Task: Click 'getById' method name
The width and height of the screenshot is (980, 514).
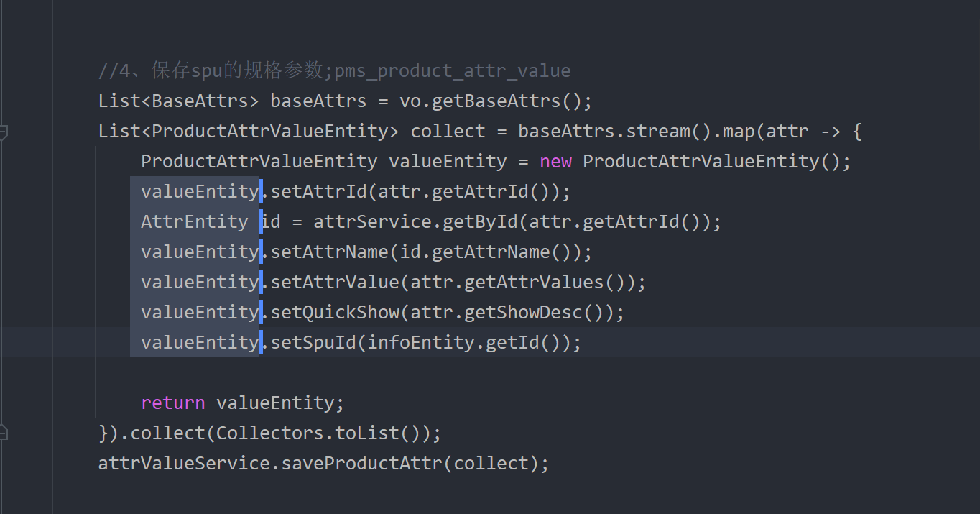Action: 480,221
